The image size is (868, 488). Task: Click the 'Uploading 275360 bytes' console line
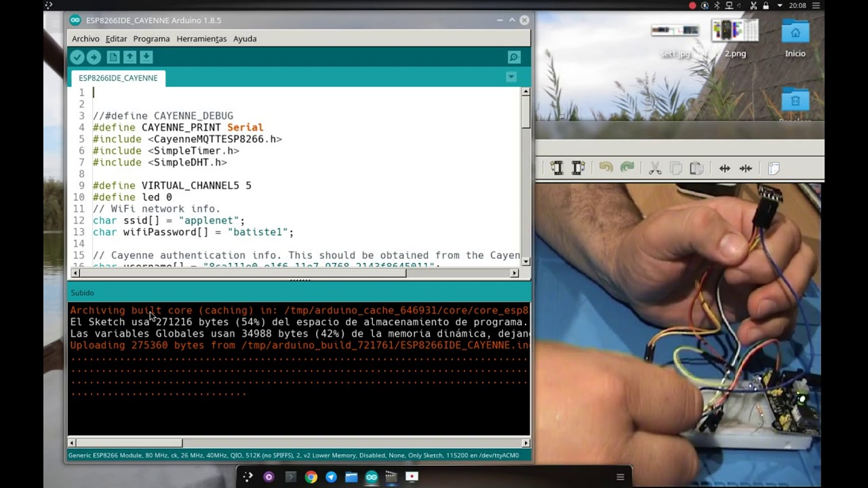(x=298, y=346)
